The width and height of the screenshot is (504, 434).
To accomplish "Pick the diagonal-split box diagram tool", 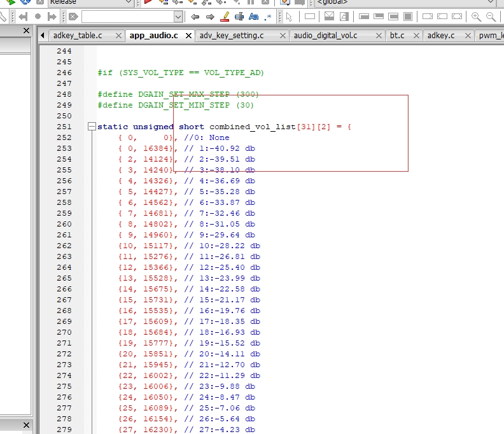I will tap(344, 17).
